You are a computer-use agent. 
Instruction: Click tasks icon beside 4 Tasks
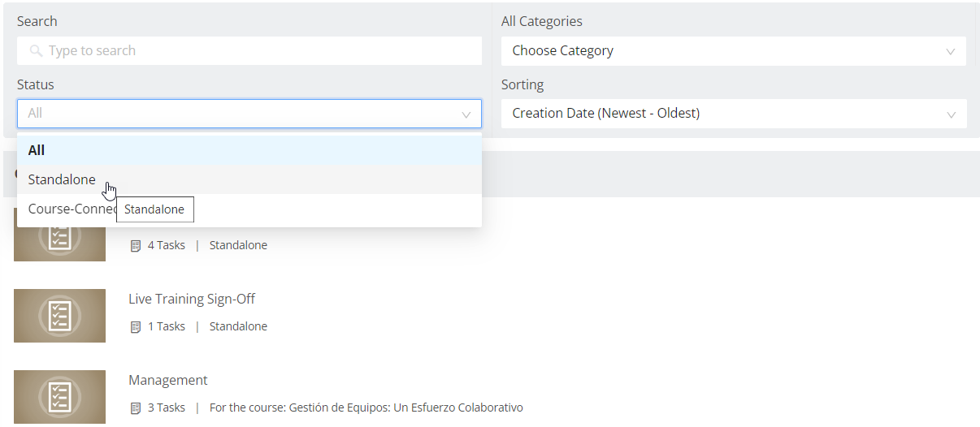click(x=136, y=246)
